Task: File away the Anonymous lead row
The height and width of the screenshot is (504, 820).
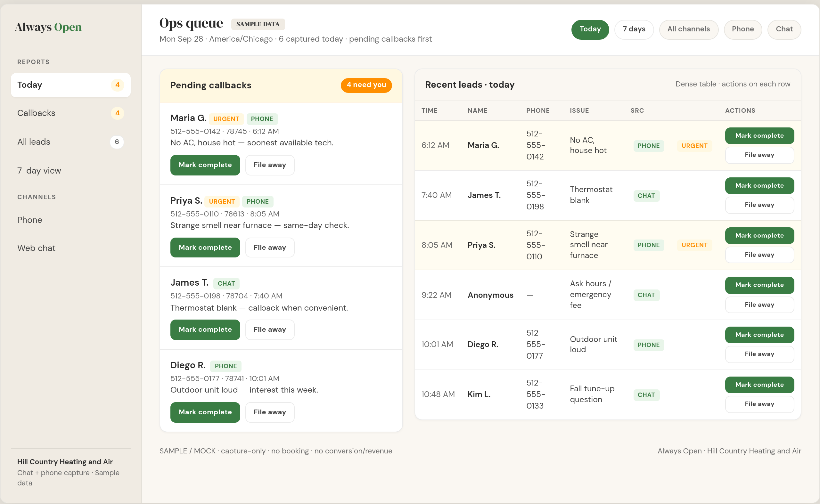Action: (759, 305)
